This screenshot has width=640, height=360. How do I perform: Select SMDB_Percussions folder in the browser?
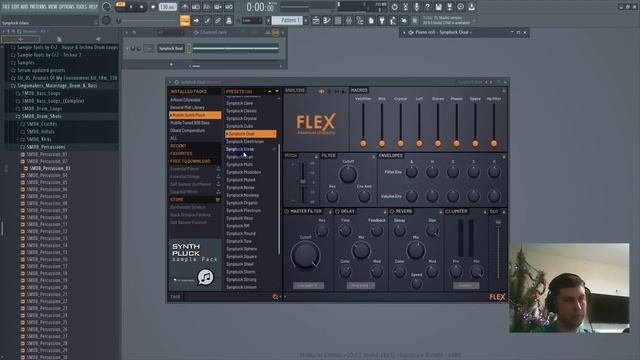coord(46,147)
